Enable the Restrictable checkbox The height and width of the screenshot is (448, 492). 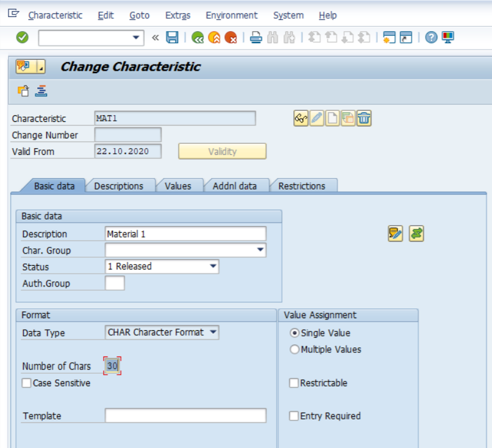click(x=294, y=383)
